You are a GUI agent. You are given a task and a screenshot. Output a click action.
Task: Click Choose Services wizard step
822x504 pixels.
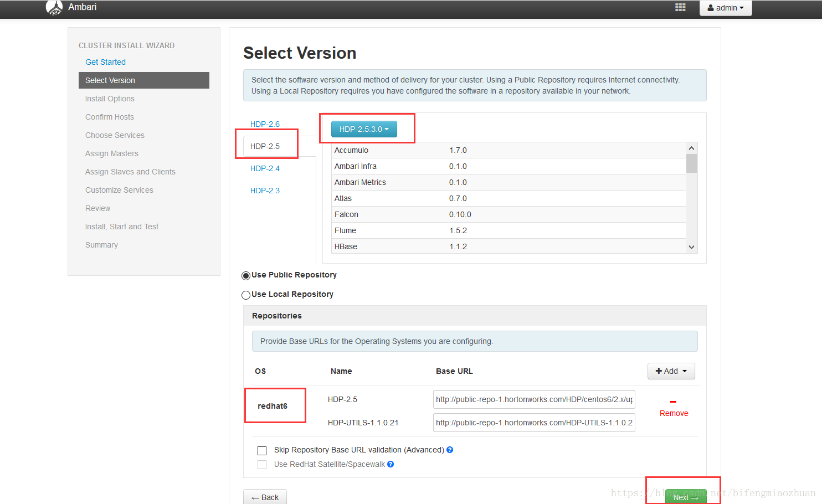115,135
